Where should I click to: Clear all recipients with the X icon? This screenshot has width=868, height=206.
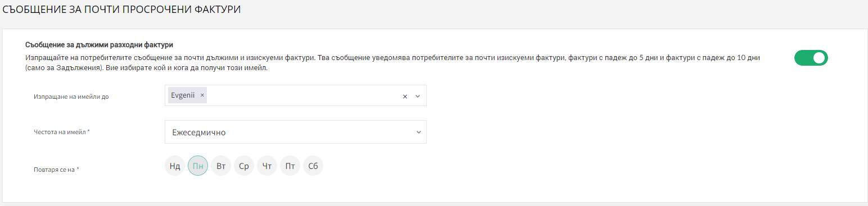pyautogui.click(x=405, y=96)
